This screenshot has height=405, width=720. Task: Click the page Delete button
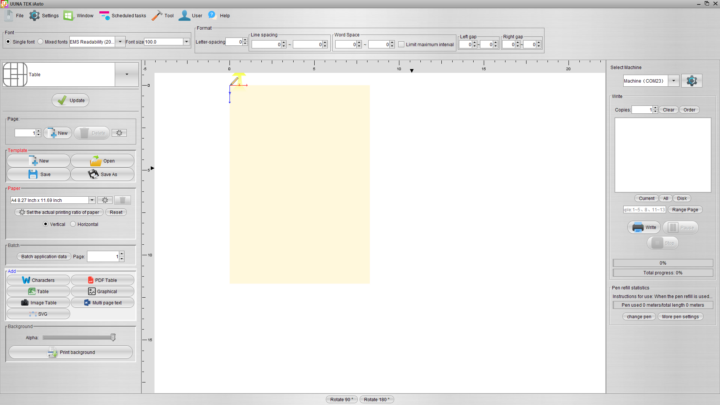coord(92,133)
